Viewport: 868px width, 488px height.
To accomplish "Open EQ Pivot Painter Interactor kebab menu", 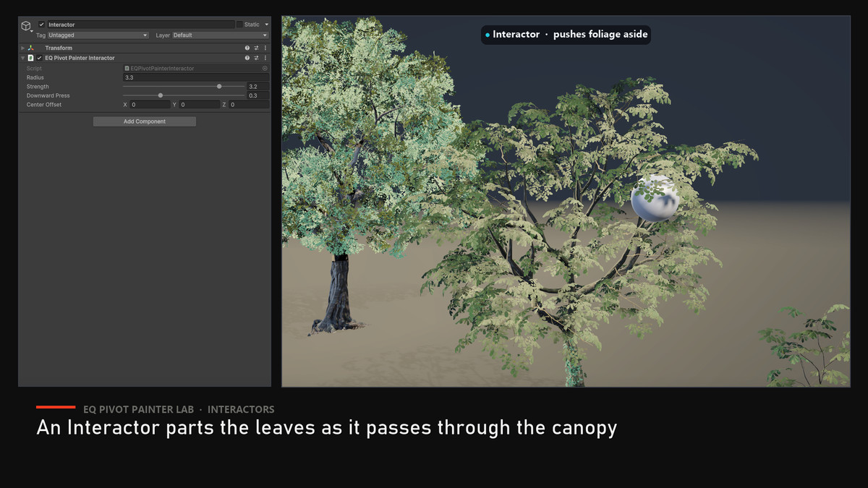I will click(x=265, y=58).
